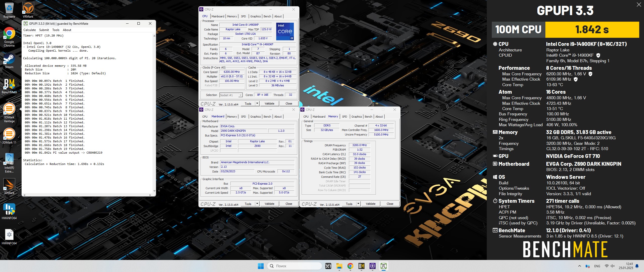The height and width of the screenshot is (272, 644).
Task: Open the 3DMark desktop shortcut
Action: click(x=9, y=186)
